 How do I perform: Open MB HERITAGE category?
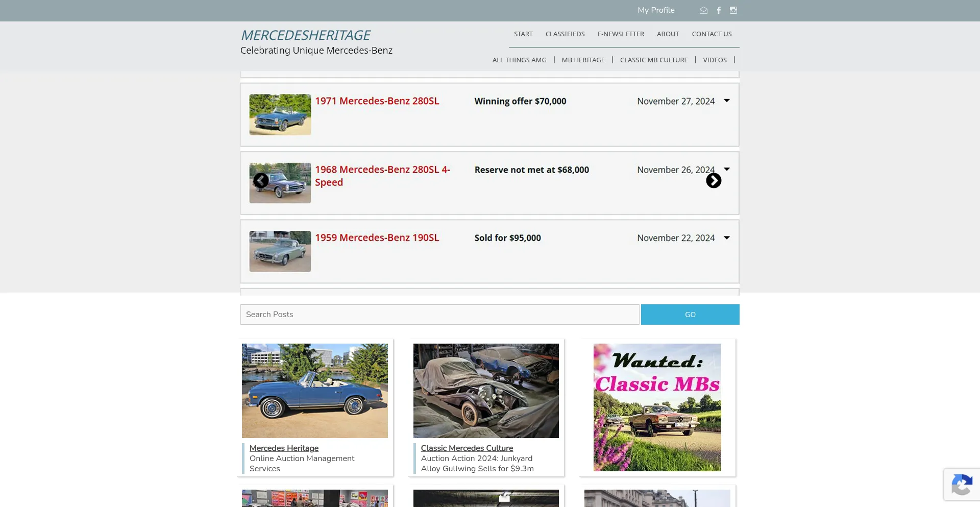[x=583, y=60]
